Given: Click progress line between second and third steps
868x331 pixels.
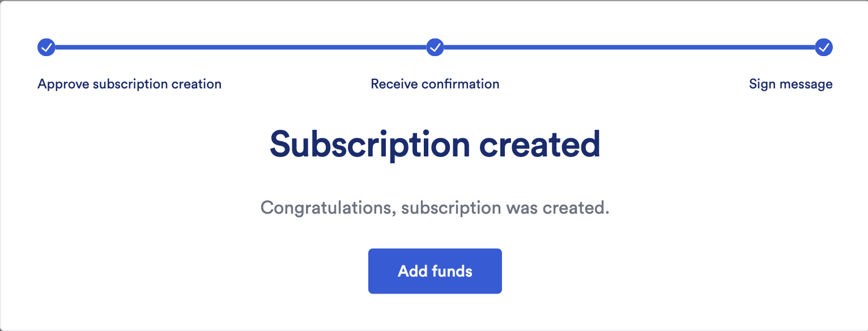Looking at the screenshot, I should [x=629, y=48].
